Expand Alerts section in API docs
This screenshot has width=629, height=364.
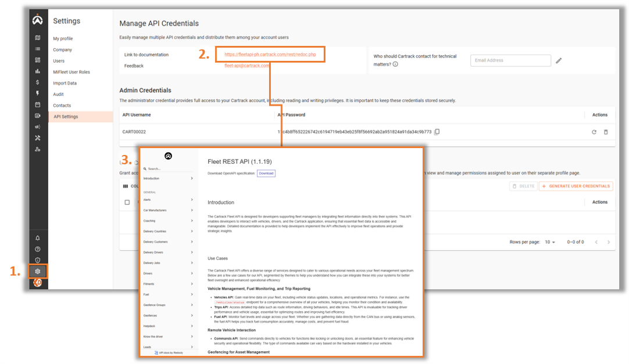point(169,200)
